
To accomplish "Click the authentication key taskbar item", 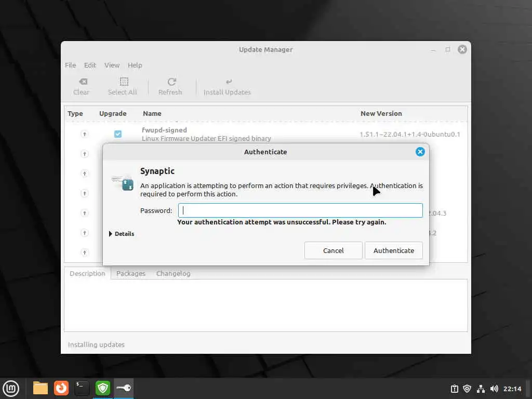I will coord(124,389).
